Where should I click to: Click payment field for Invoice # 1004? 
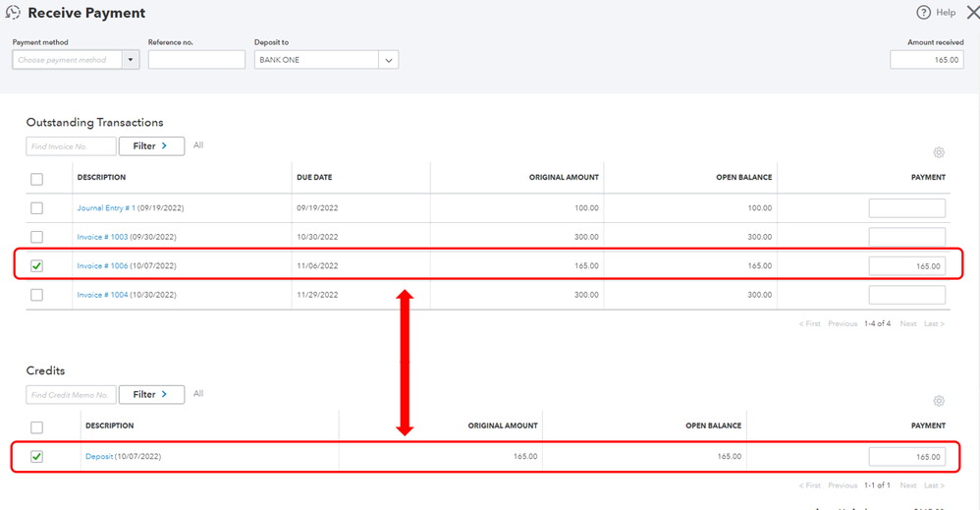pos(907,295)
